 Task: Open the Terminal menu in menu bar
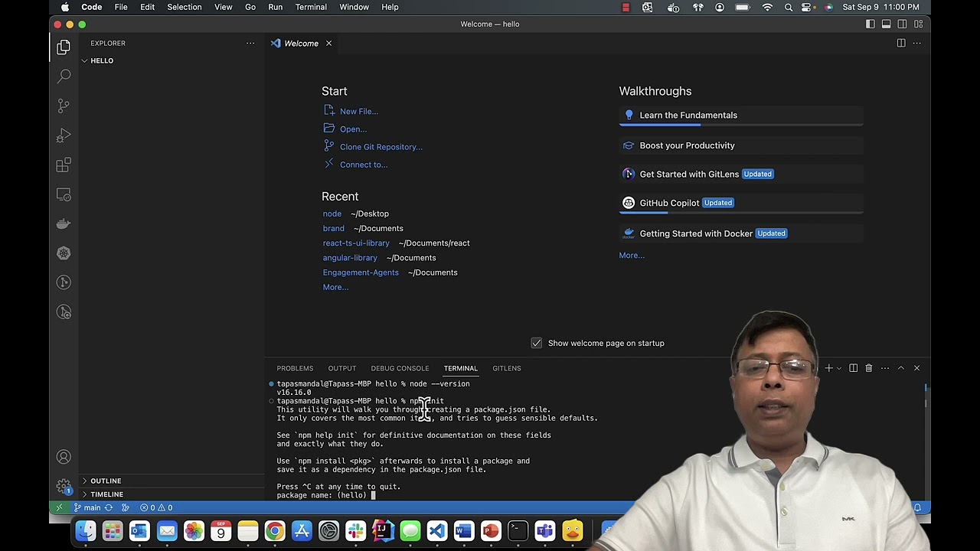pos(311,7)
